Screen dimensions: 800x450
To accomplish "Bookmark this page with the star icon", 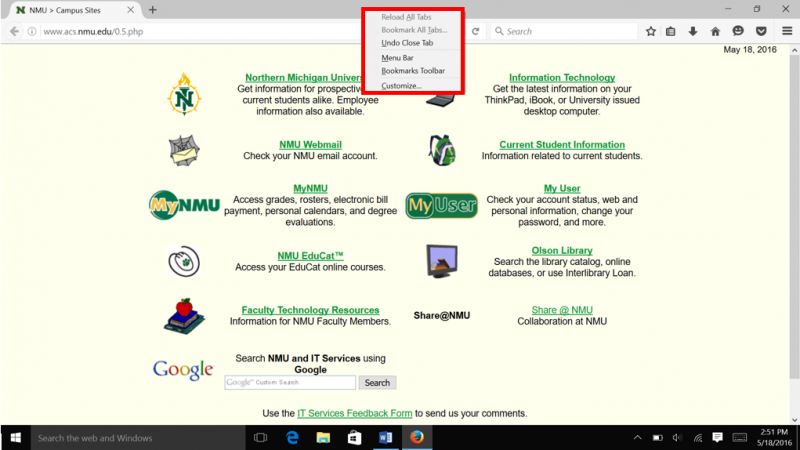I will 651,31.
